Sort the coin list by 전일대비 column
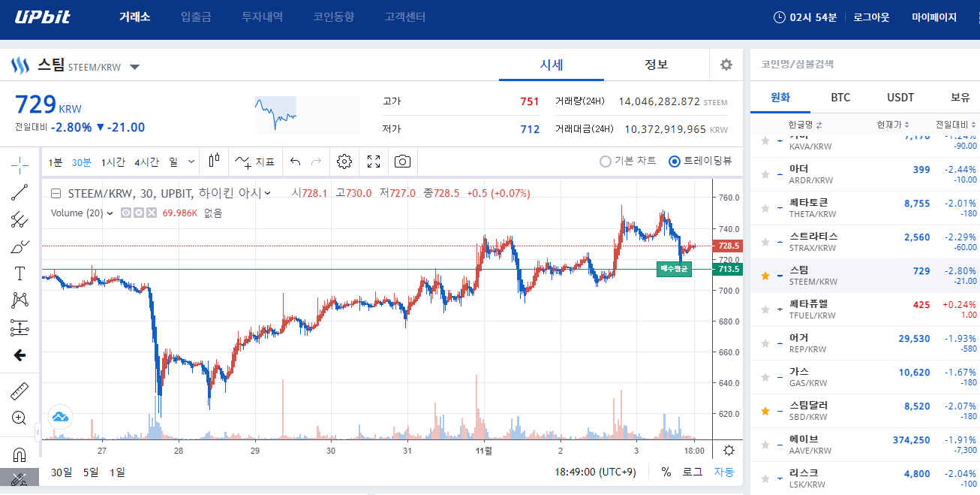The height and width of the screenshot is (495, 980). (x=956, y=125)
